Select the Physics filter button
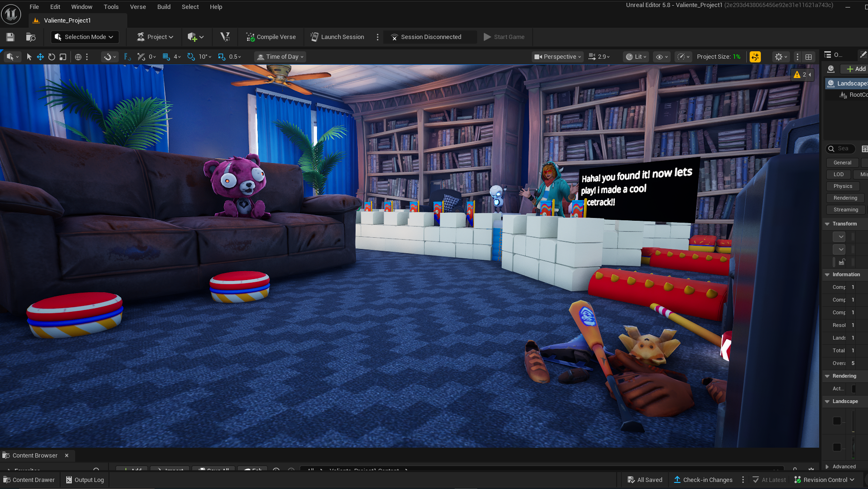 pos(843,186)
